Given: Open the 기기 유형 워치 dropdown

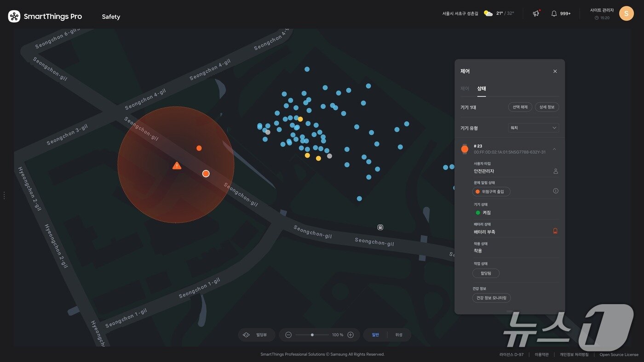Looking at the screenshot, I should [533, 128].
